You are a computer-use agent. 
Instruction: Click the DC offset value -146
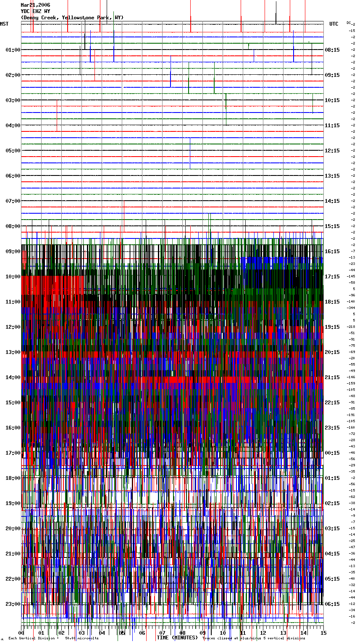[x=351, y=377]
